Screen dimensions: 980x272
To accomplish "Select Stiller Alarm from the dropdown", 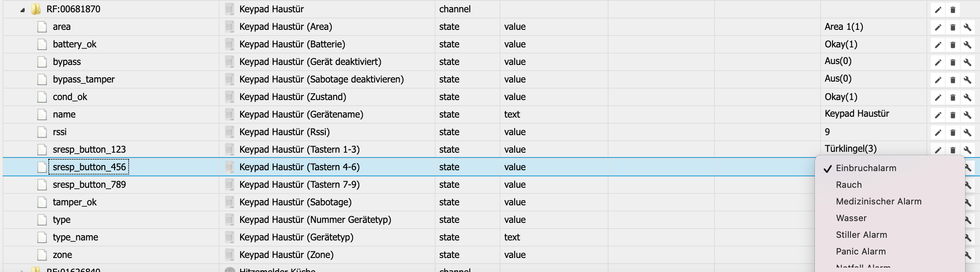I will tap(861, 235).
